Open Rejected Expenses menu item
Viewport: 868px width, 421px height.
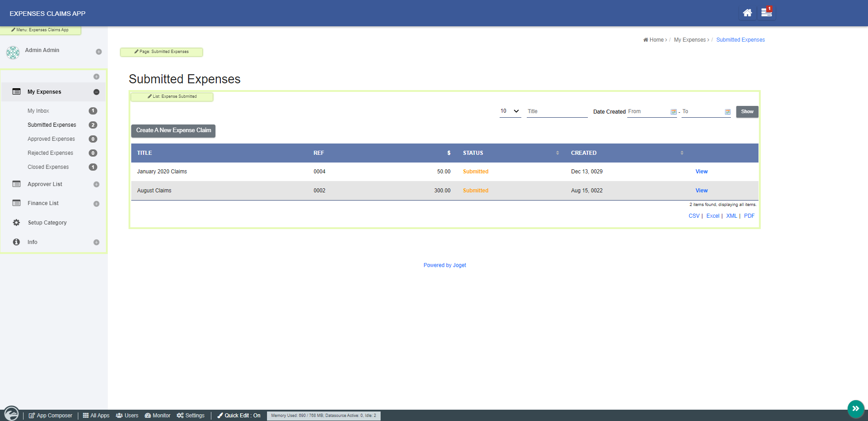pyautogui.click(x=50, y=153)
